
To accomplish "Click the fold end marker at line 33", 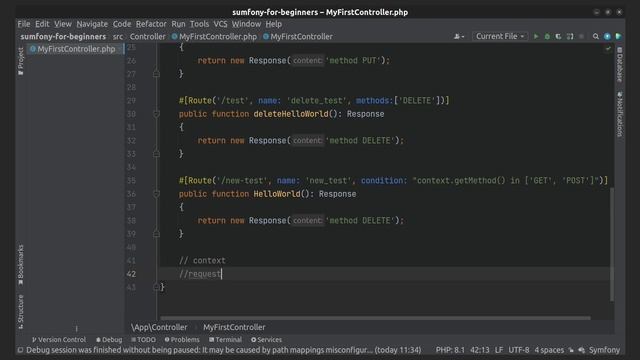I will [x=156, y=154].
